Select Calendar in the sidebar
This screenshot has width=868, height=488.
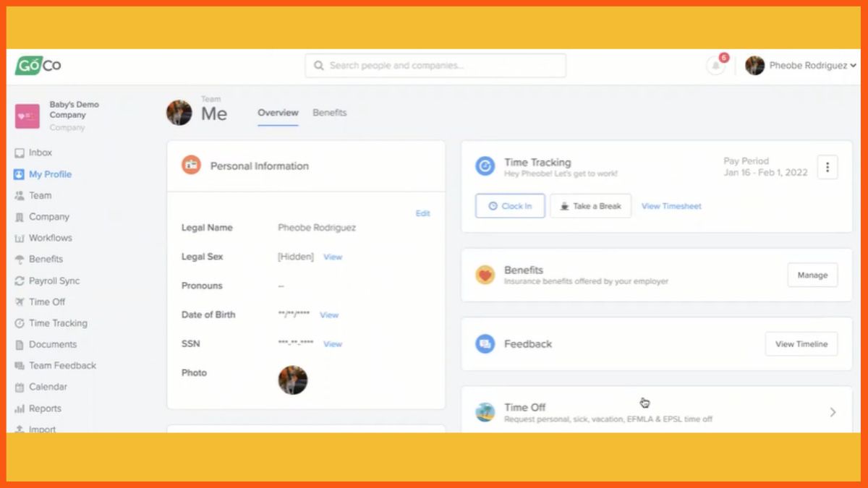(48, 387)
